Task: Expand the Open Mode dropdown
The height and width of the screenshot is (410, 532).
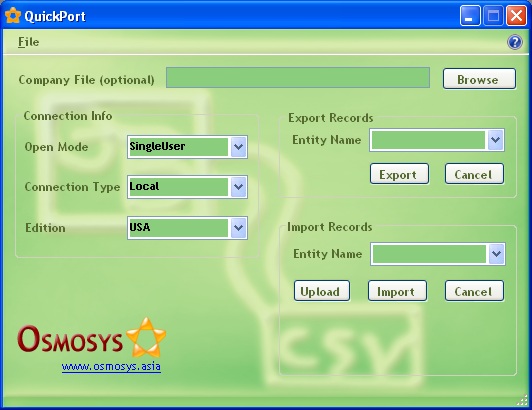Action: point(239,147)
